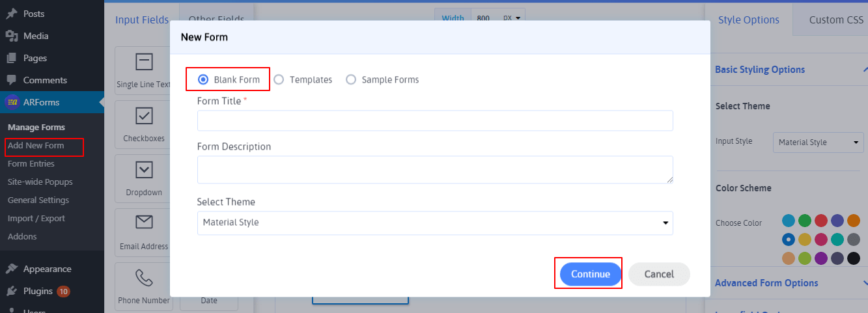Open Form Entries in ARForms menu

(31, 164)
